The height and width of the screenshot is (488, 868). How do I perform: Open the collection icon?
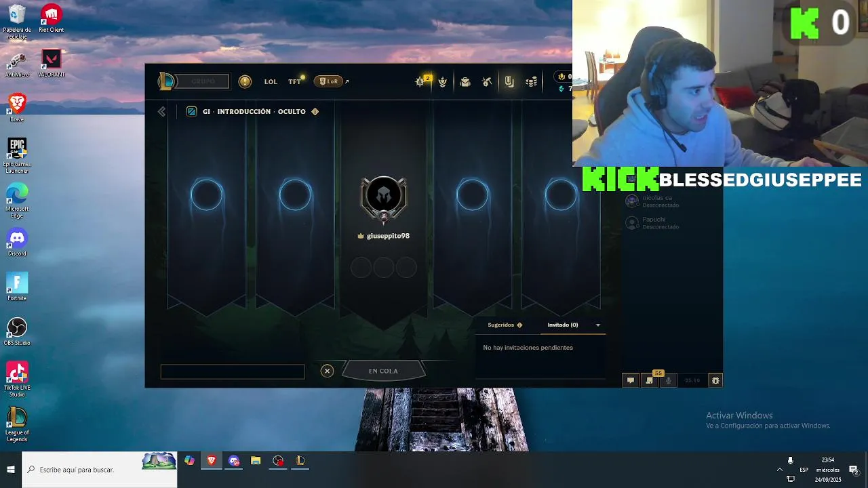coord(487,82)
